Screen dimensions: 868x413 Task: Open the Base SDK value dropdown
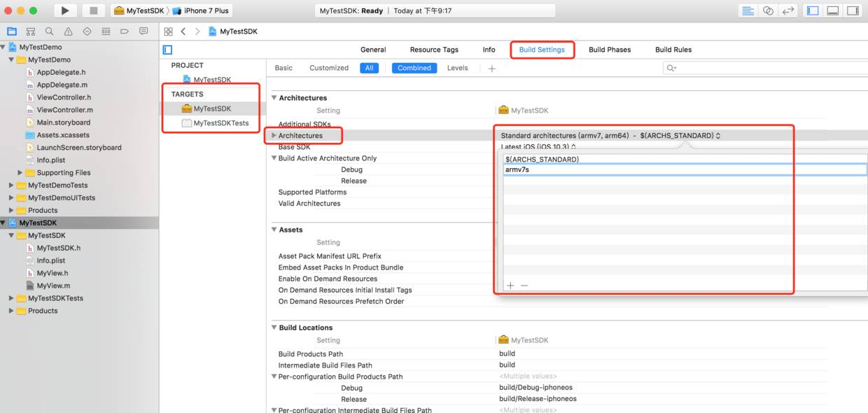point(538,146)
